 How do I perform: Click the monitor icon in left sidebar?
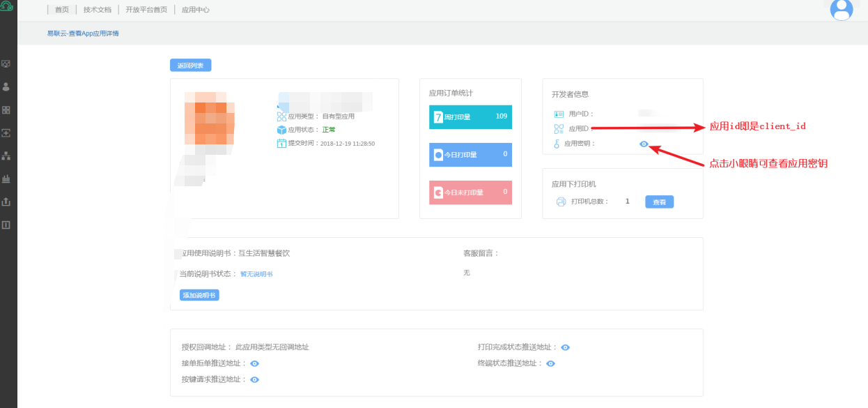click(x=6, y=64)
